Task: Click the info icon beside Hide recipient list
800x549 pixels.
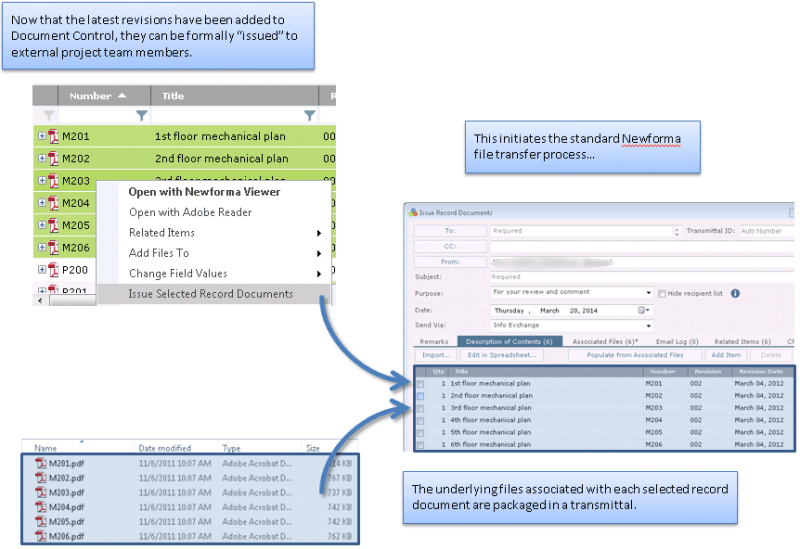Action: 735,293
